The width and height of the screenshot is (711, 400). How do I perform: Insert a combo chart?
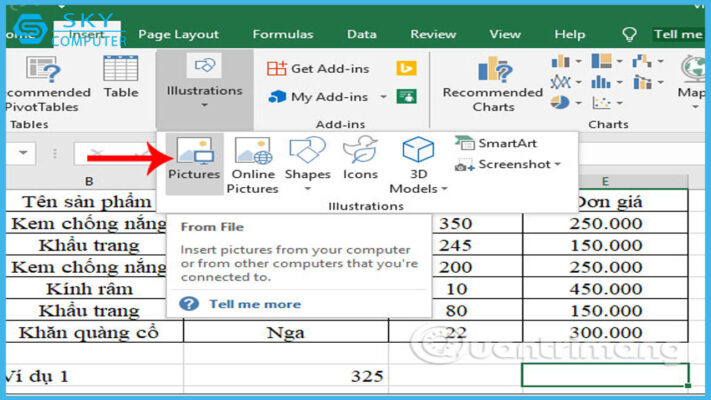(x=648, y=82)
